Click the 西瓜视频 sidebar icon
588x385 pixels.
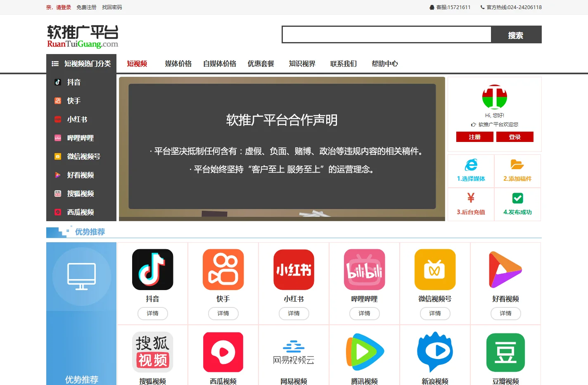click(58, 212)
